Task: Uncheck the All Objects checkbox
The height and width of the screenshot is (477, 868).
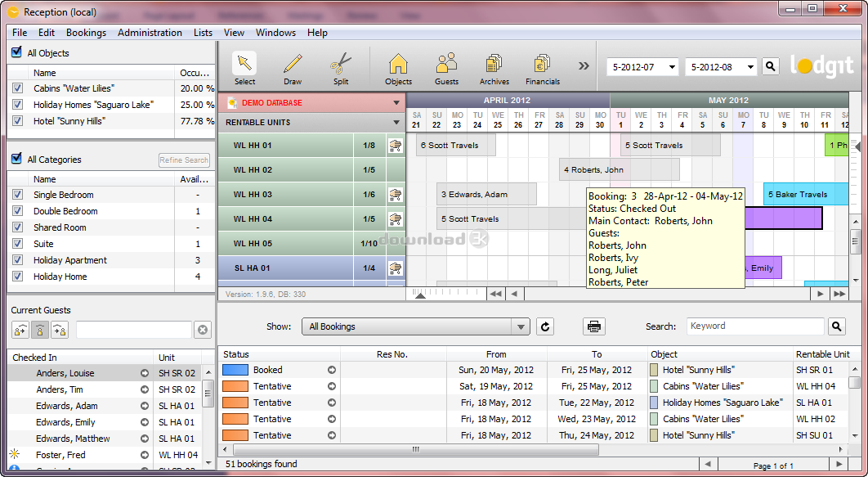Action: (16, 52)
